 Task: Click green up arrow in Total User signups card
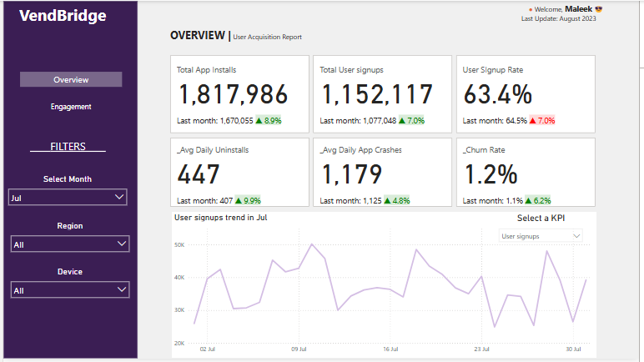tap(403, 120)
